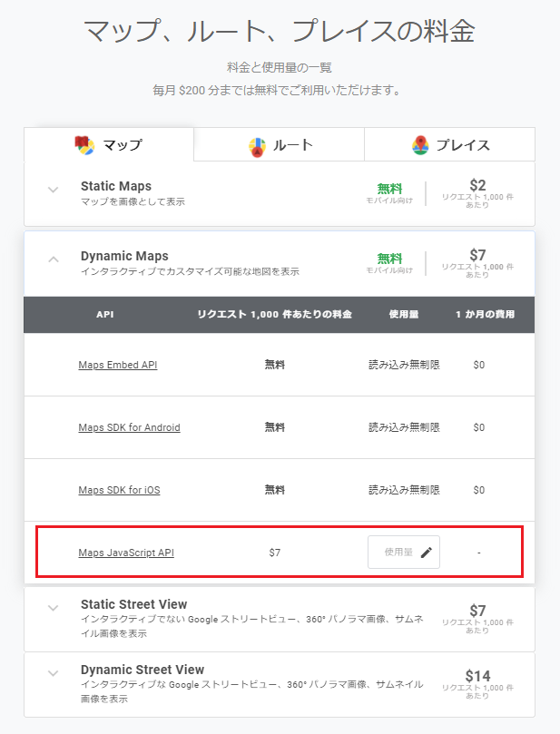Click the $14 price for Dynamic Street View
The width and height of the screenshot is (560, 734).
[x=477, y=676]
